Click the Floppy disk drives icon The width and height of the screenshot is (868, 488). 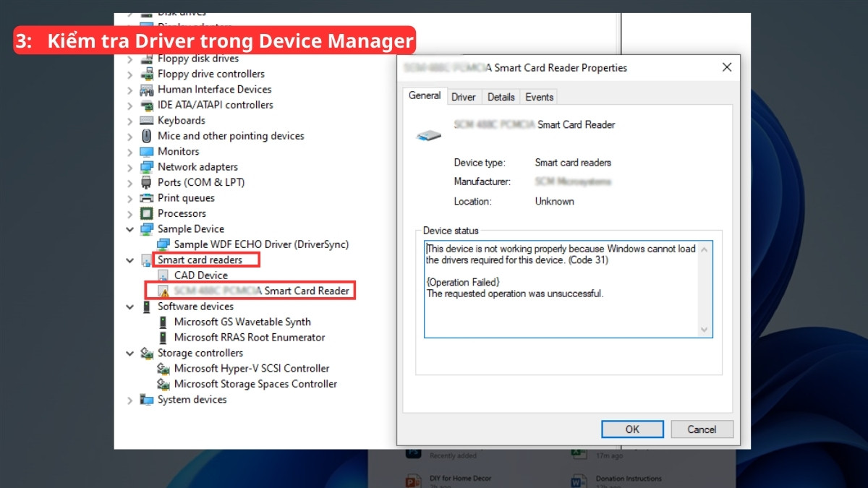(146, 59)
